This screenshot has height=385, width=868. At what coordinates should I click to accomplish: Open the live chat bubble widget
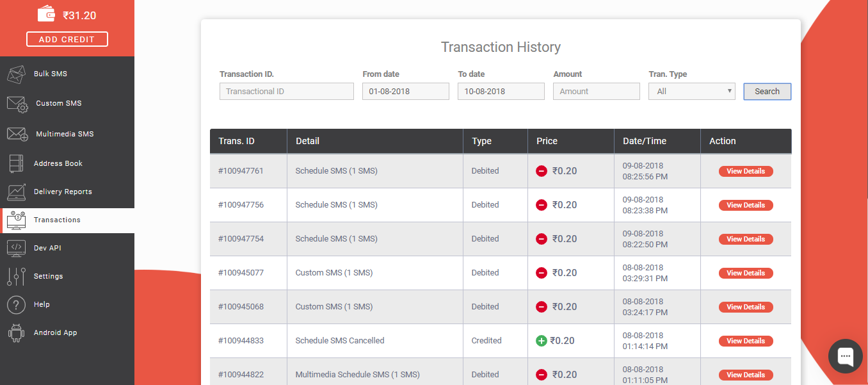(845, 356)
